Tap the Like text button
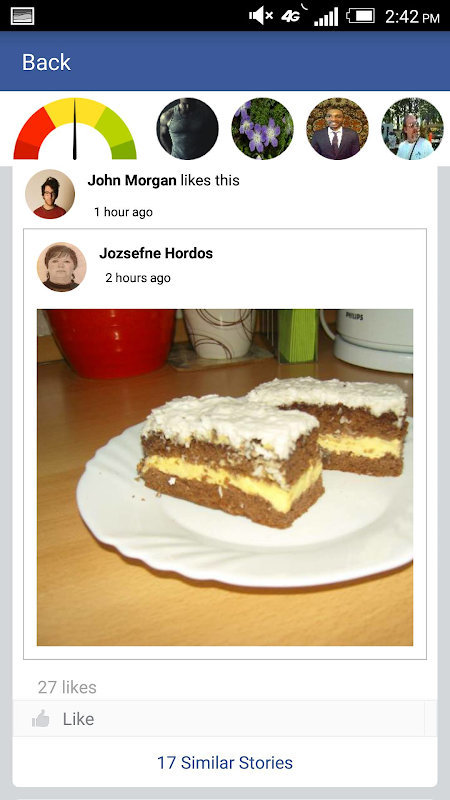Screen dimensions: 450x800 [78, 719]
